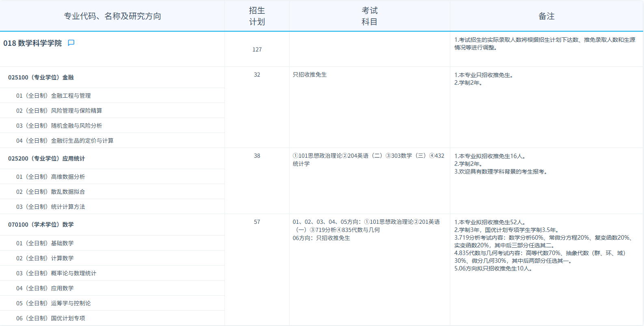This screenshot has width=644, height=326.
Task: Select direction 01 基础数学
Action: pyautogui.click(x=45, y=243)
